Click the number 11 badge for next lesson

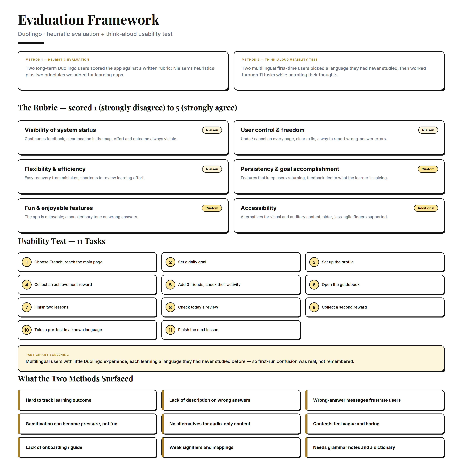coord(171,330)
